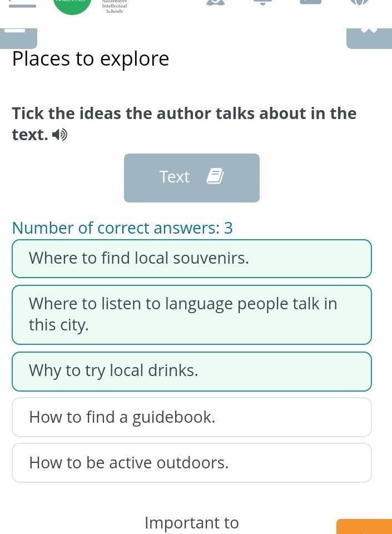Close the task using the grey X tab

click(x=369, y=37)
